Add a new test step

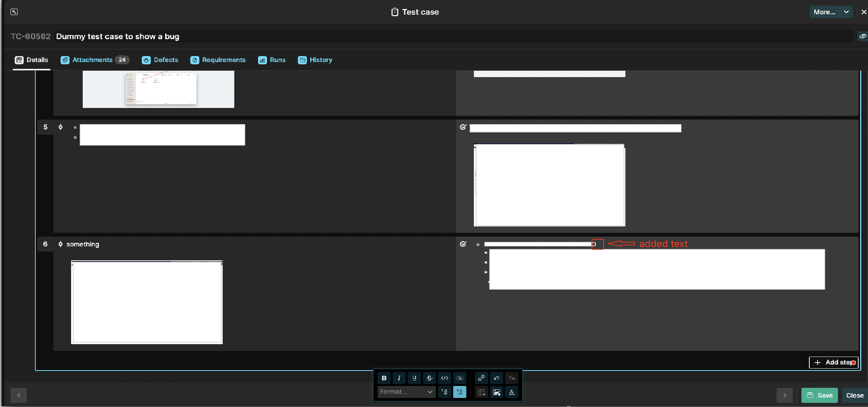pyautogui.click(x=833, y=362)
